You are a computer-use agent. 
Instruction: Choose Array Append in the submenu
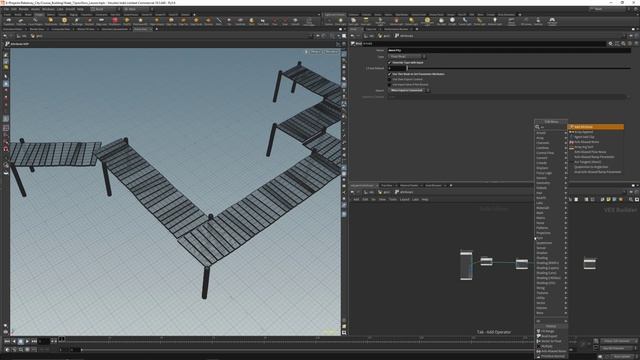point(596,132)
